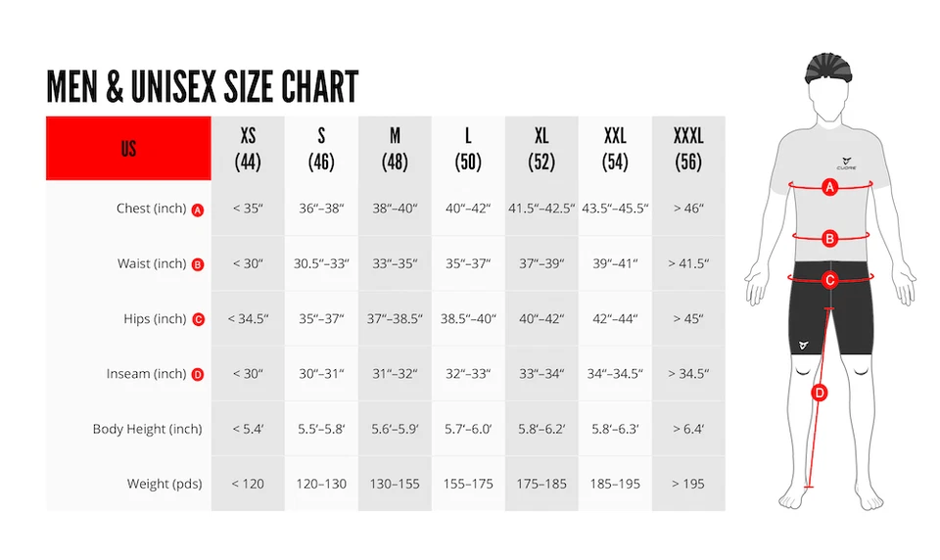Choose the XXXL (56) size column header
Image resolution: width=940 pixels, height=560 pixels.
688,149
